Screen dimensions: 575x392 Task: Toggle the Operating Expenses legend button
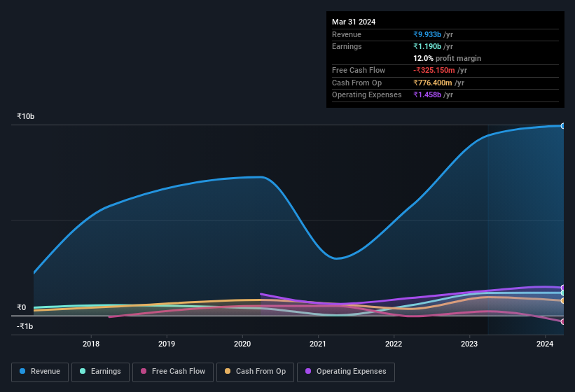346,372
